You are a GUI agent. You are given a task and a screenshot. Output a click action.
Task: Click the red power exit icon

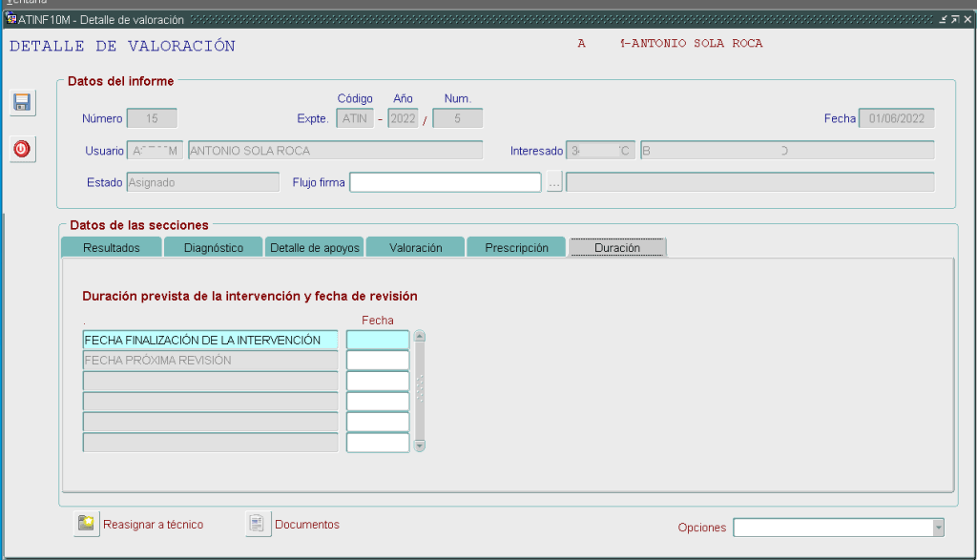(23, 149)
